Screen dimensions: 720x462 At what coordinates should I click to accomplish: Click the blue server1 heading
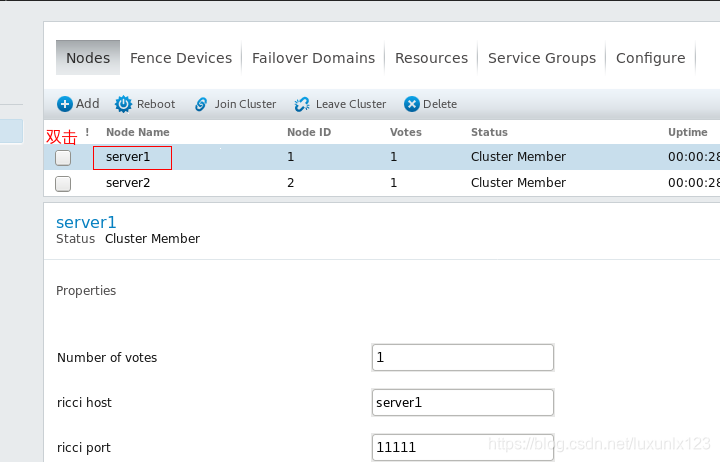pos(86,222)
